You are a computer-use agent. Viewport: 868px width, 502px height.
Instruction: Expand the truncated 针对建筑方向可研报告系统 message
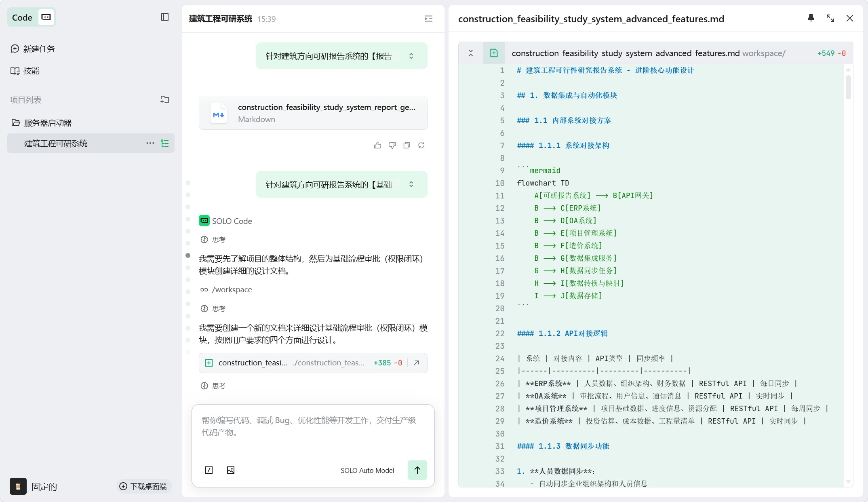pos(411,55)
